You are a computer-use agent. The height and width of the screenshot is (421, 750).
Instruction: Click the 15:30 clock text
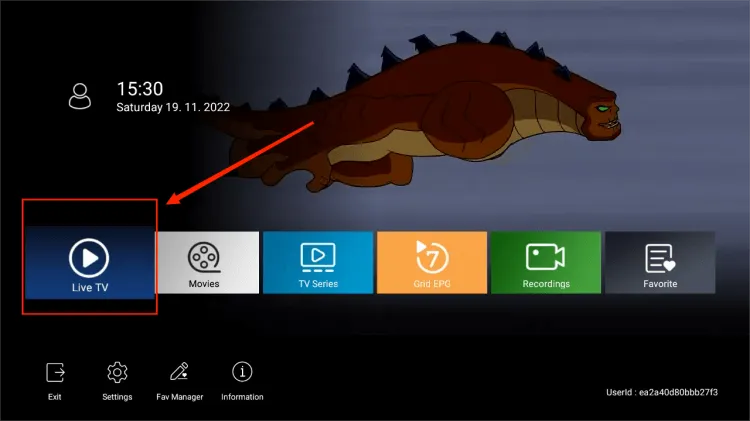pyautogui.click(x=140, y=89)
